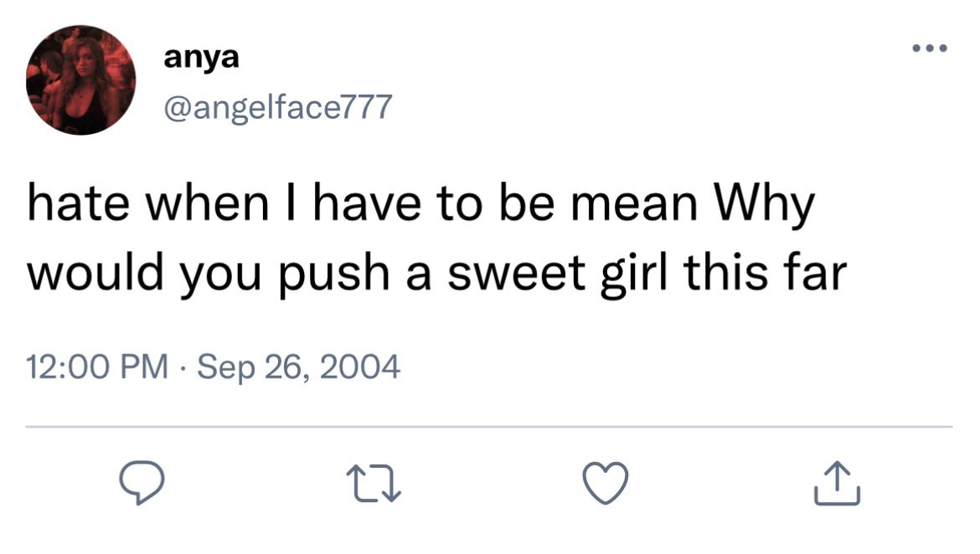Open the three-dot more options menu
The image size is (980, 554).
pos(930,48)
